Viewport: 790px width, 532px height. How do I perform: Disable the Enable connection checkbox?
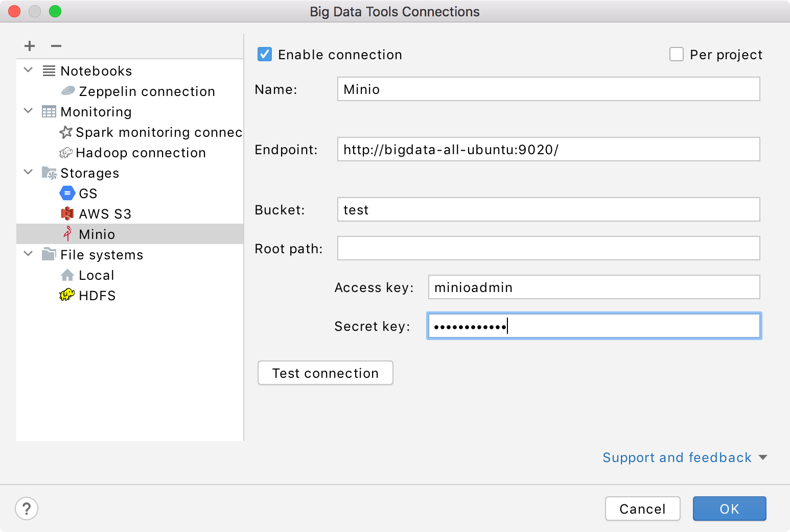pyautogui.click(x=264, y=54)
